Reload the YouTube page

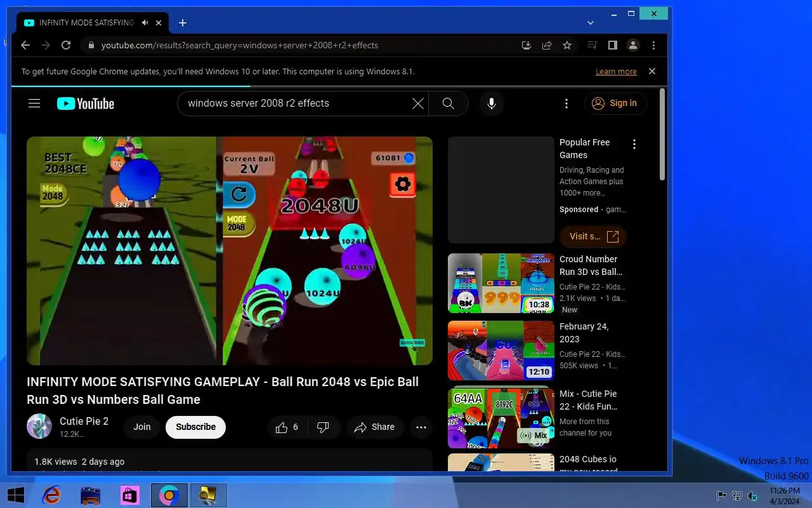(66, 45)
